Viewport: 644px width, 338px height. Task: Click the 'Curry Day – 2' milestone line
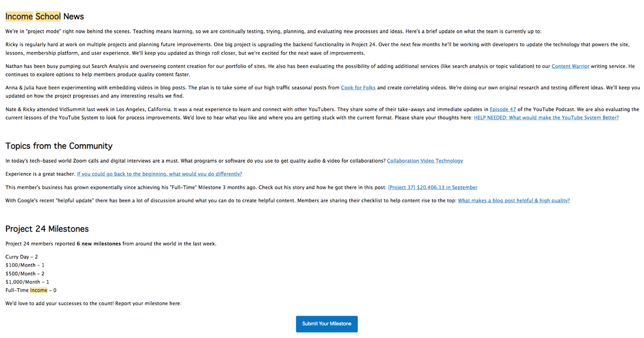click(21, 257)
